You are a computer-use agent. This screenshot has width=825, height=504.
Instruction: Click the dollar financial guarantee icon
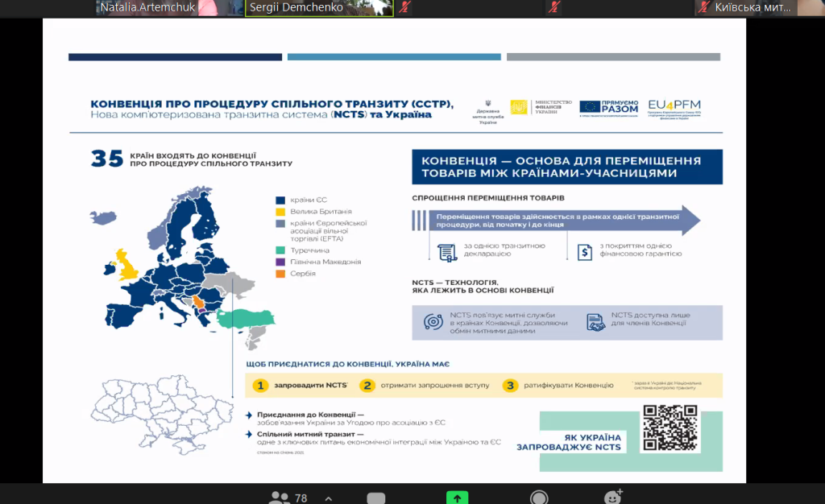pyautogui.click(x=585, y=252)
